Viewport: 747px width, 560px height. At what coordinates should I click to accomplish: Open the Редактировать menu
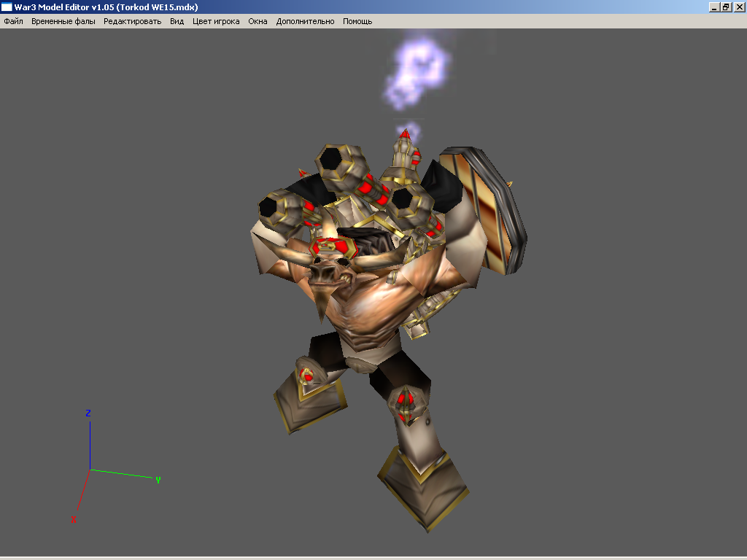pos(133,21)
